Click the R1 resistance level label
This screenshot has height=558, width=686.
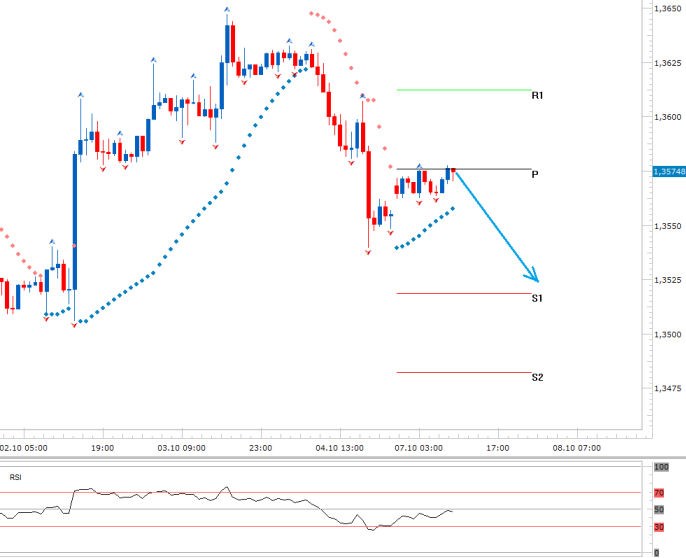537,95
